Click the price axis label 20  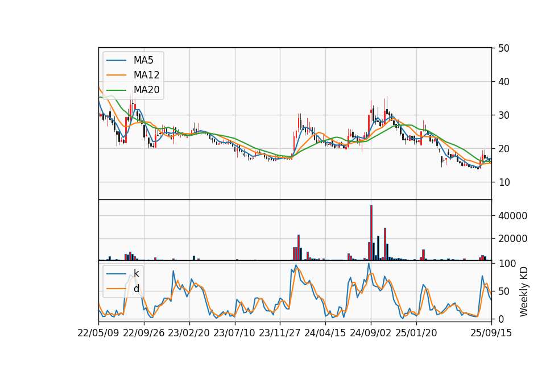click(x=504, y=149)
